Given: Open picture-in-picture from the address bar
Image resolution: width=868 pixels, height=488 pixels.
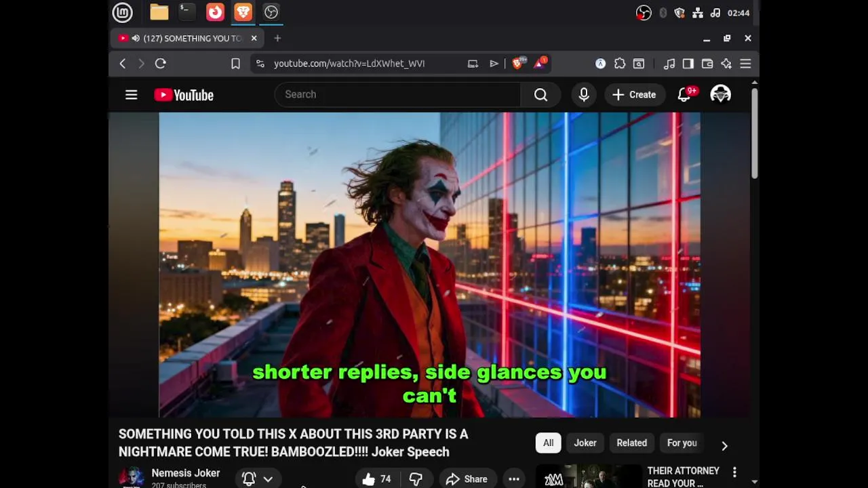Looking at the screenshot, I should (473, 64).
